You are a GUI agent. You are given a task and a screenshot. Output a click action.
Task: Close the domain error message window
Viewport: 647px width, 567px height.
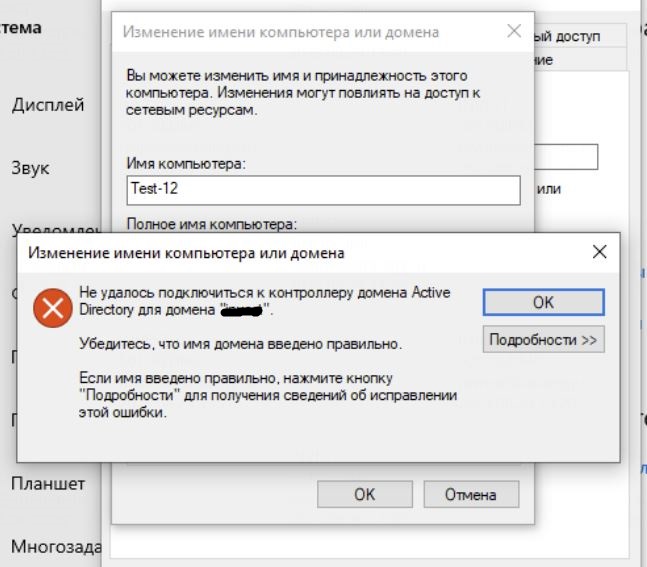pos(599,252)
